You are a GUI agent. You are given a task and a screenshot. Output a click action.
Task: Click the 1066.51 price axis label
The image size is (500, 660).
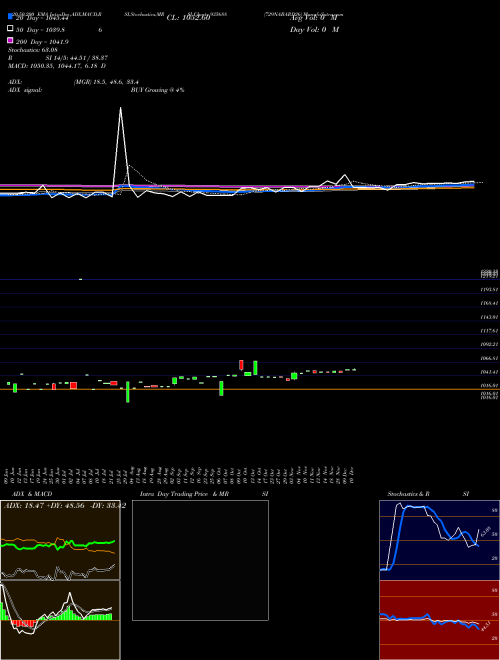pos(489,358)
